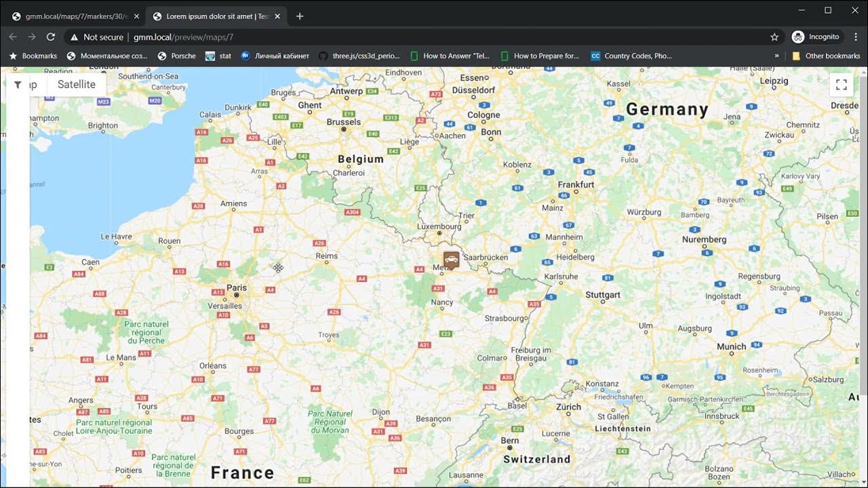Click the Luxembourg city label
The width and height of the screenshot is (868, 488).
click(439, 226)
